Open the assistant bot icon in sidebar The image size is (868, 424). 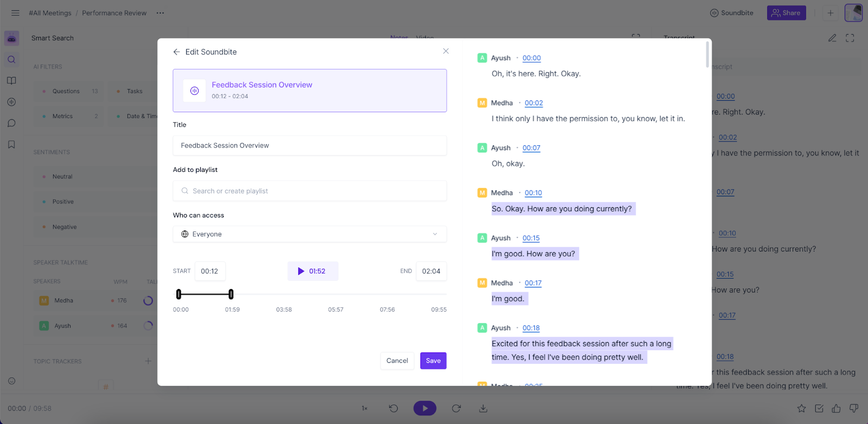coord(11,38)
